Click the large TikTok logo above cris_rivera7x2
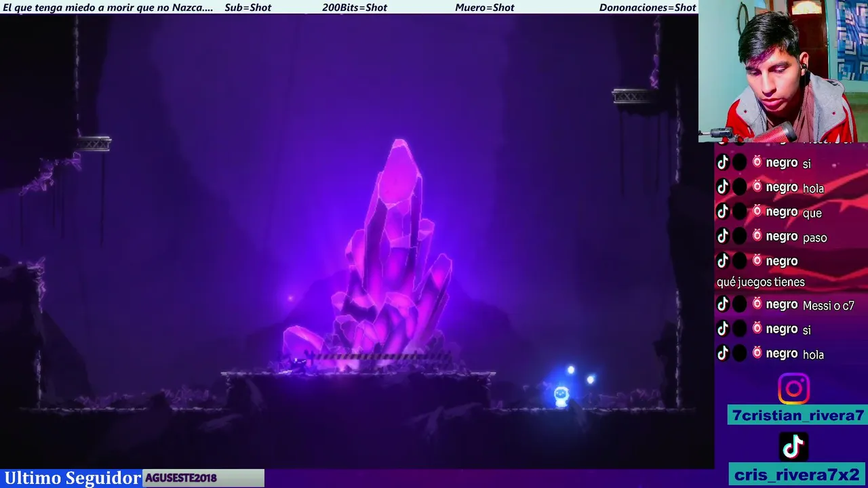This screenshot has width=868, height=488. click(x=793, y=446)
